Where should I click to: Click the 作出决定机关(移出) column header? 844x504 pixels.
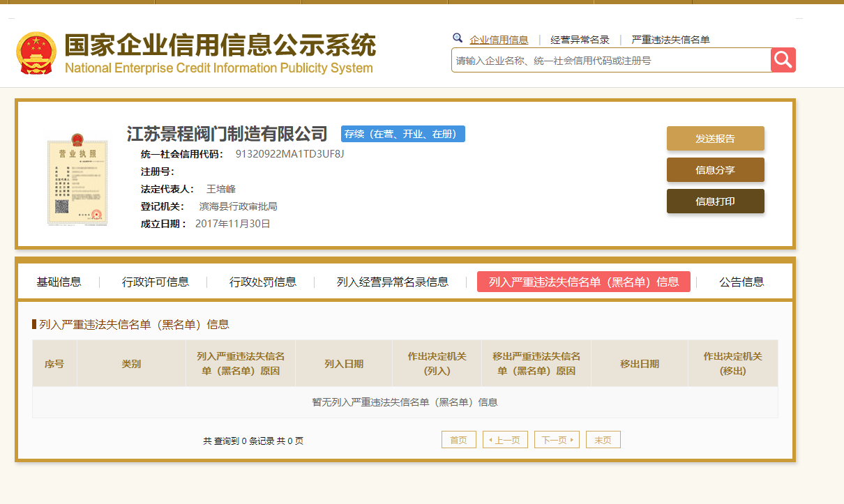pos(732,363)
